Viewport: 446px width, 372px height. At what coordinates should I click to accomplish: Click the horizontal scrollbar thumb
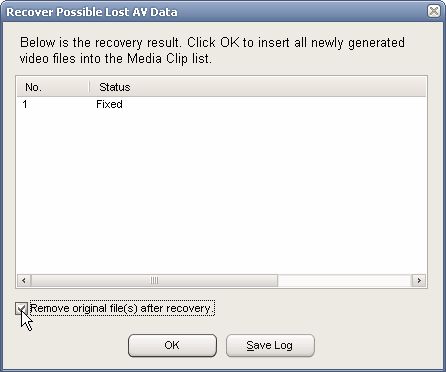(x=154, y=280)
